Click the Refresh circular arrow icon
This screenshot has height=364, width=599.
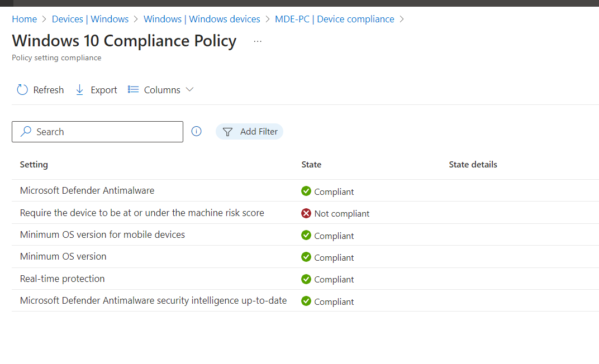click(x=22, y=90)
